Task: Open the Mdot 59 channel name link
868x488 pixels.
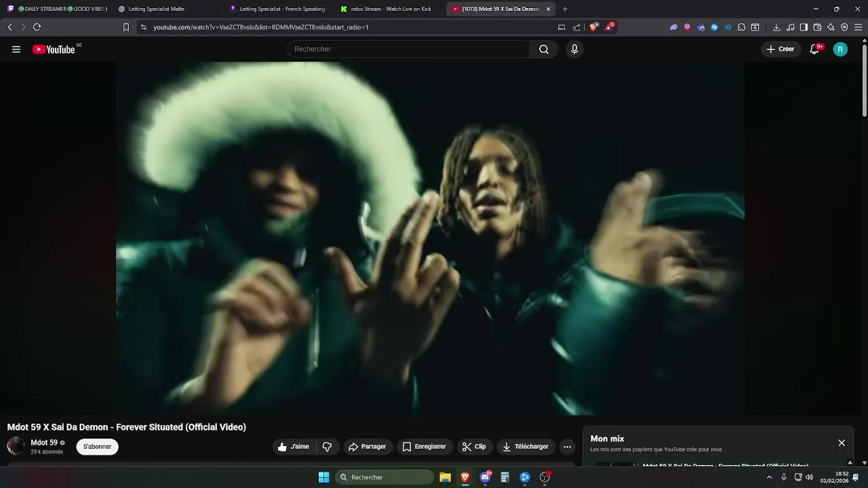Action: tap(44, 443)
